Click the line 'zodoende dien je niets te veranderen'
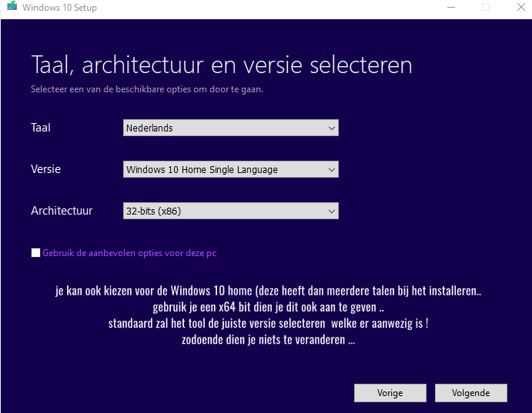This screenshot has height=413, width=532. 268,339
